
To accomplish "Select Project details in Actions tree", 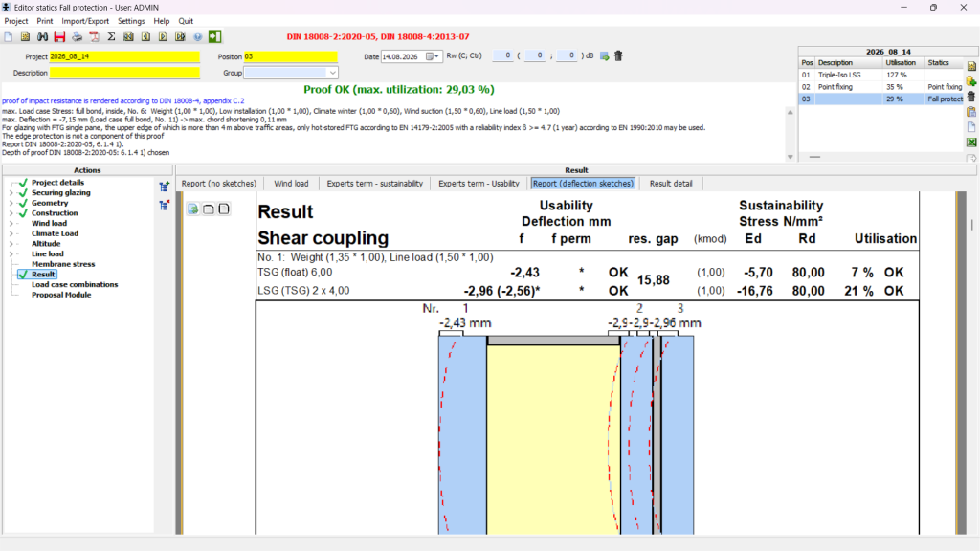I will tap(57, 183).
